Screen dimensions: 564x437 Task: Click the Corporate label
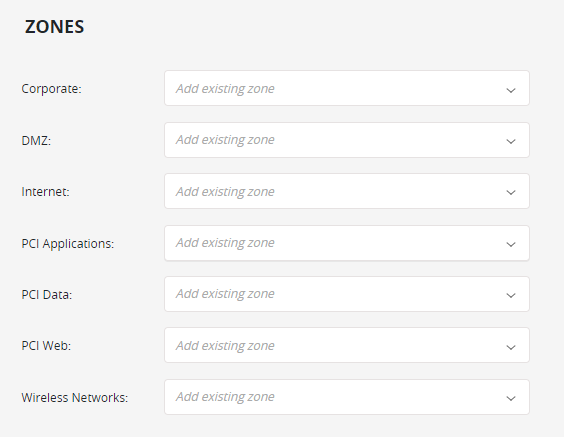click(x=51, y=89)
